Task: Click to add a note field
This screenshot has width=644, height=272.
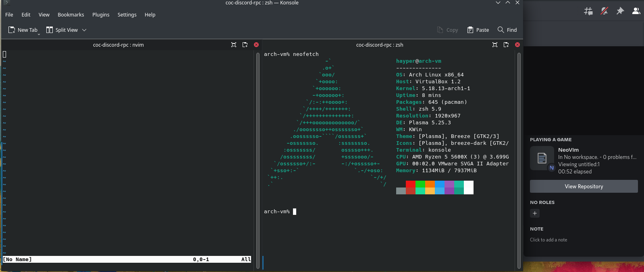Action: 548,240
